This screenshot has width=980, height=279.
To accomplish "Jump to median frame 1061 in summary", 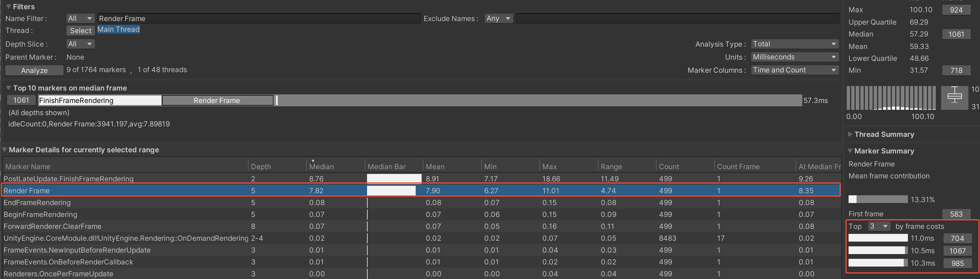I will click(956, 34).
